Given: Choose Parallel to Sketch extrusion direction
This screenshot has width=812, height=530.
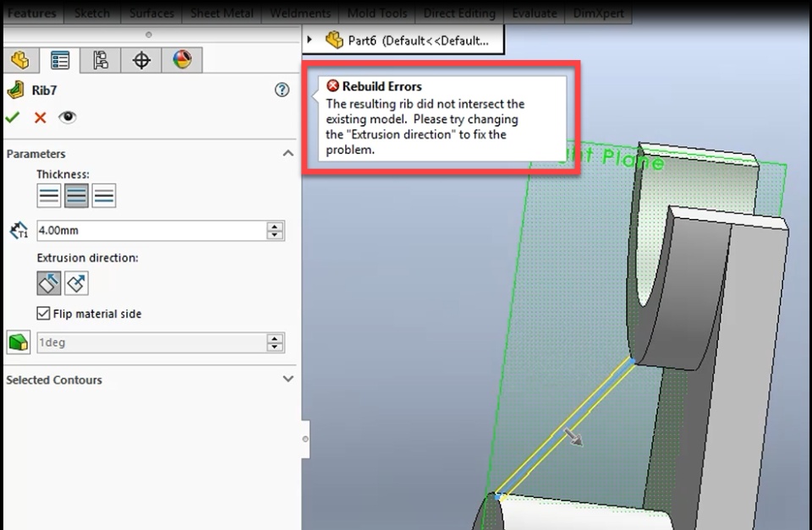Looking at the screenshot, I should pos(49,283).
